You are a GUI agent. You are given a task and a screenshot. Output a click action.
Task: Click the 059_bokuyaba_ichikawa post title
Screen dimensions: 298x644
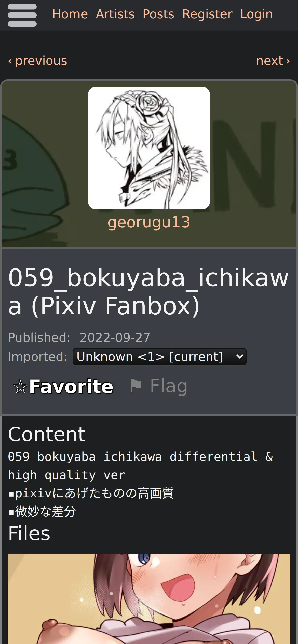[148, 292]
